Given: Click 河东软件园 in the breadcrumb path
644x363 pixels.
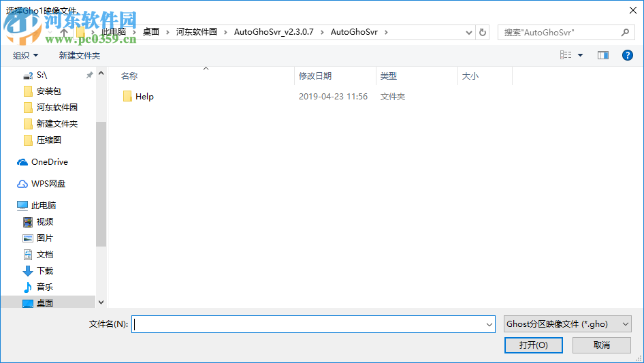Looking at the screenshot, I should pos(196,32).
